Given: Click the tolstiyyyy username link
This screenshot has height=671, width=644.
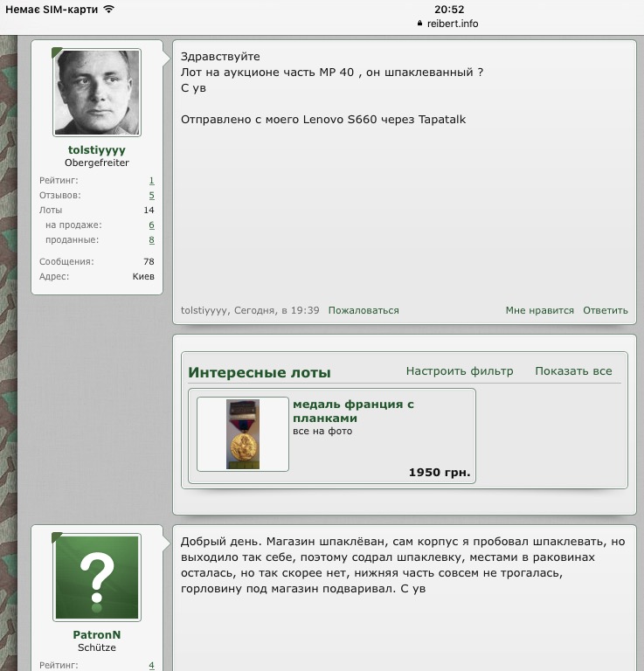Looking at the screenshot, I should [x=96, y=150].
